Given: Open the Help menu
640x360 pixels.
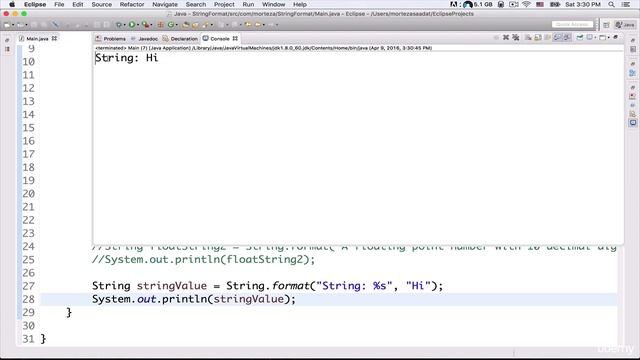Looking at the screenshot, I should coord(300,4).
